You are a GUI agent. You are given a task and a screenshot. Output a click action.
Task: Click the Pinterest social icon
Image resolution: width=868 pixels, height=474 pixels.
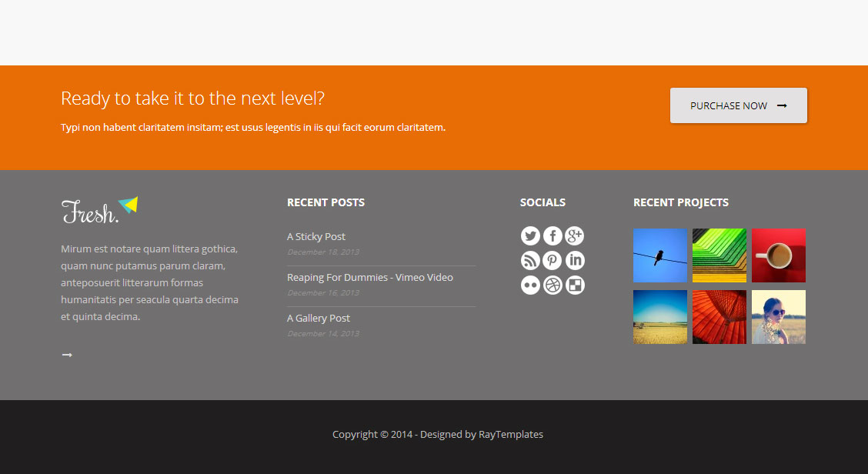click(553, 261)
